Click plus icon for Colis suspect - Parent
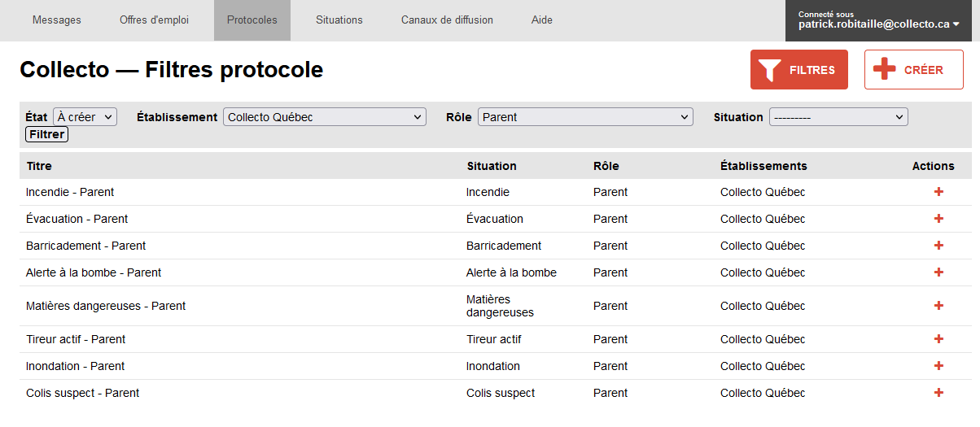 (938, 393)
